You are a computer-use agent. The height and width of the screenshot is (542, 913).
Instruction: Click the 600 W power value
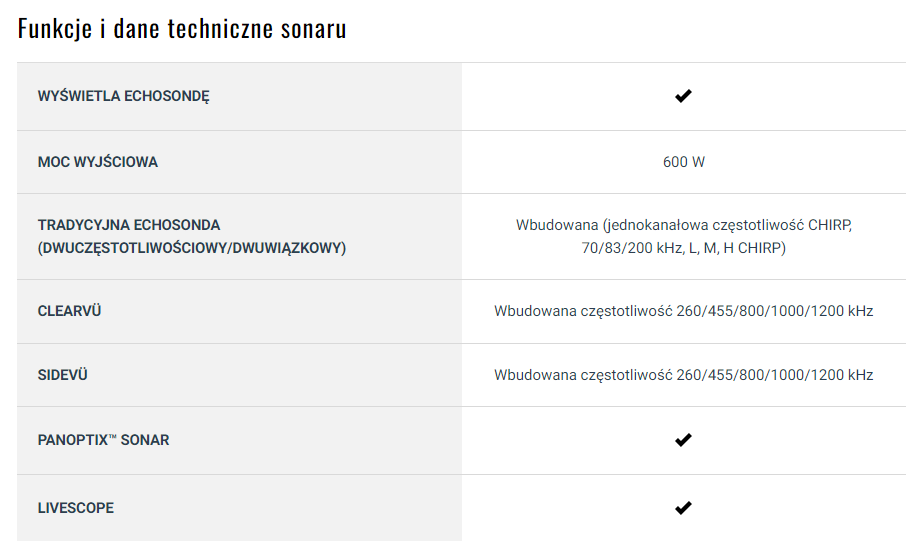(684, 162)
